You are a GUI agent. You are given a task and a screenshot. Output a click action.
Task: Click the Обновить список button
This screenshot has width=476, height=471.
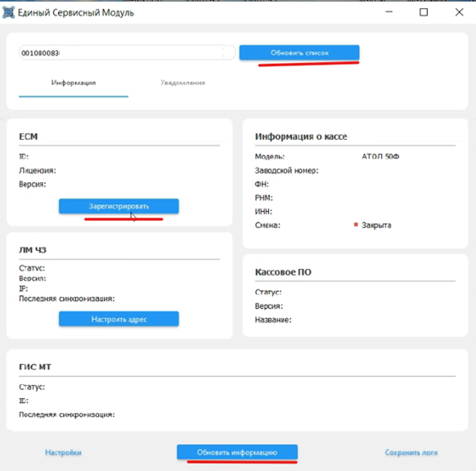(299, 53)
